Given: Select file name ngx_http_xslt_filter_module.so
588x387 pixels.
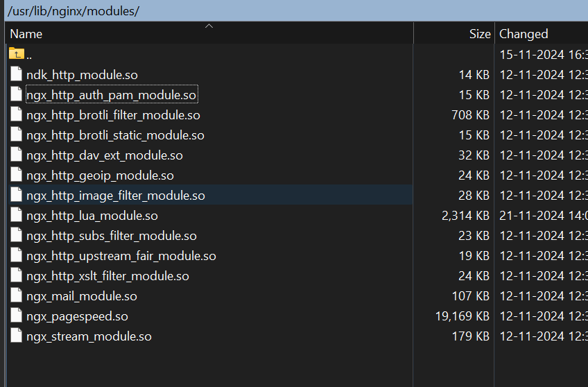Looking at the screenshot, I should pos(107,276).
